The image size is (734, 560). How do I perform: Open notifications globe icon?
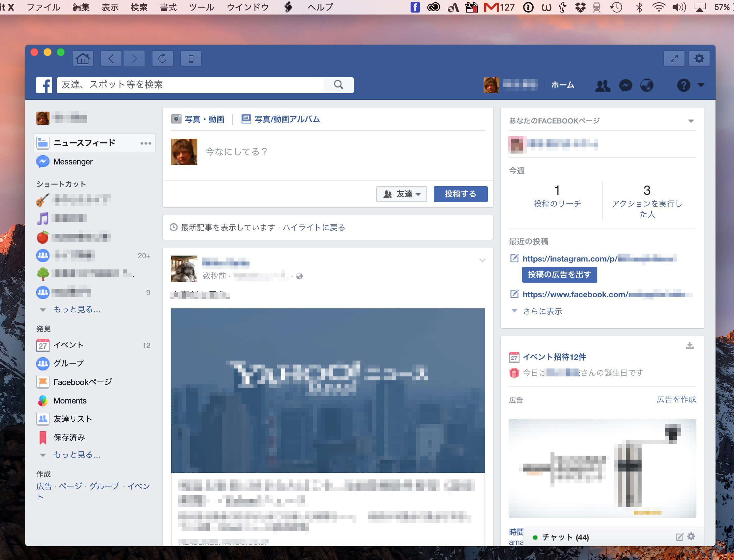647,85
